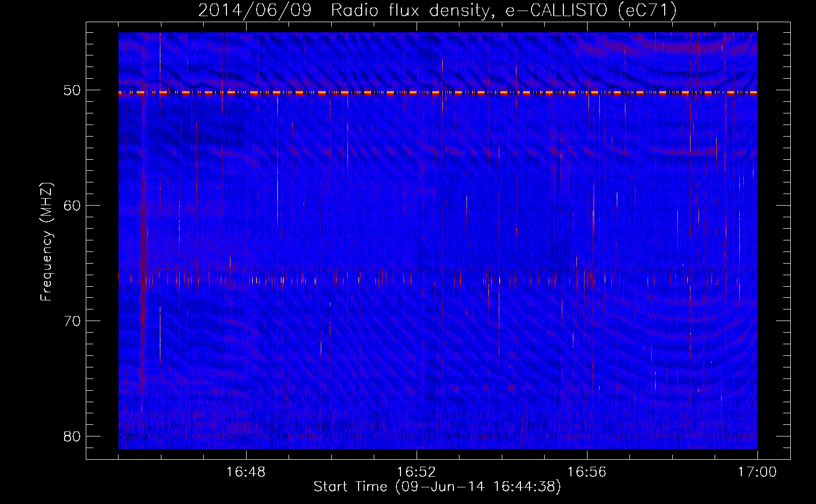Click the 60 frequency tick label
Screen dimensions: 816x504
tap(72, 205)
